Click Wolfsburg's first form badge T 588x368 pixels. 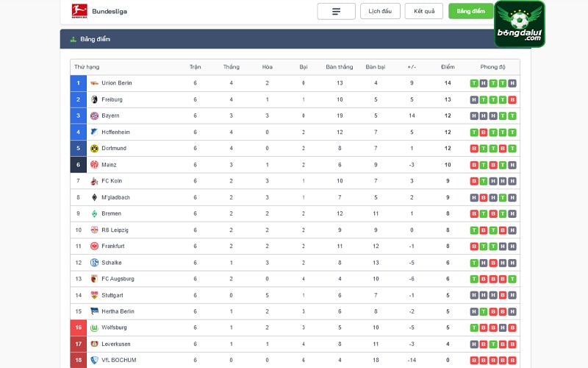(474, 328)
